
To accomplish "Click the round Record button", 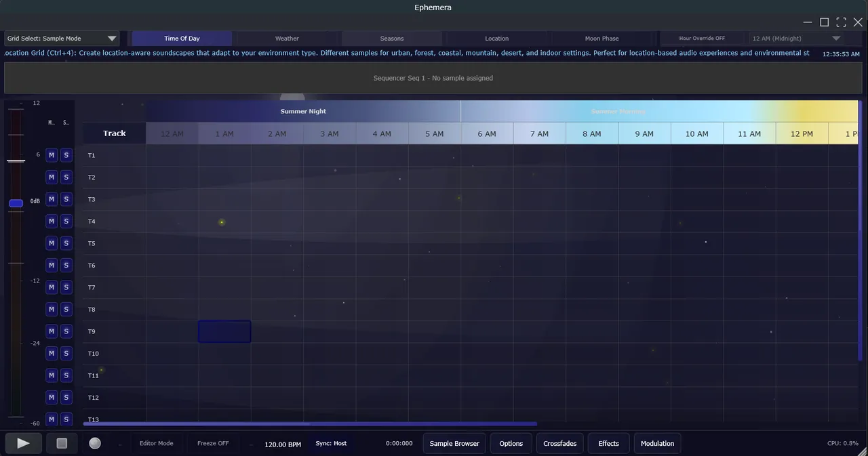I will pos(95,443).
